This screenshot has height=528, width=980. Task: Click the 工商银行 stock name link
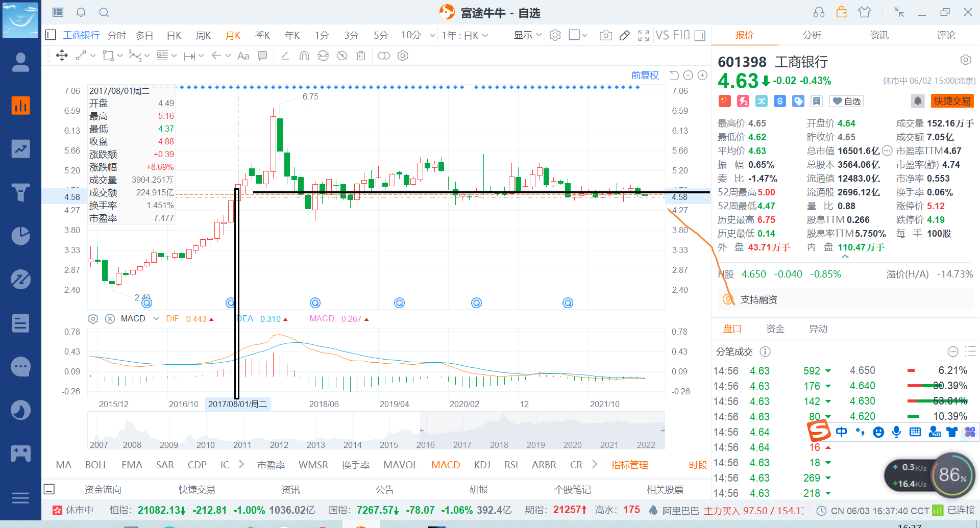coord(81,35)
